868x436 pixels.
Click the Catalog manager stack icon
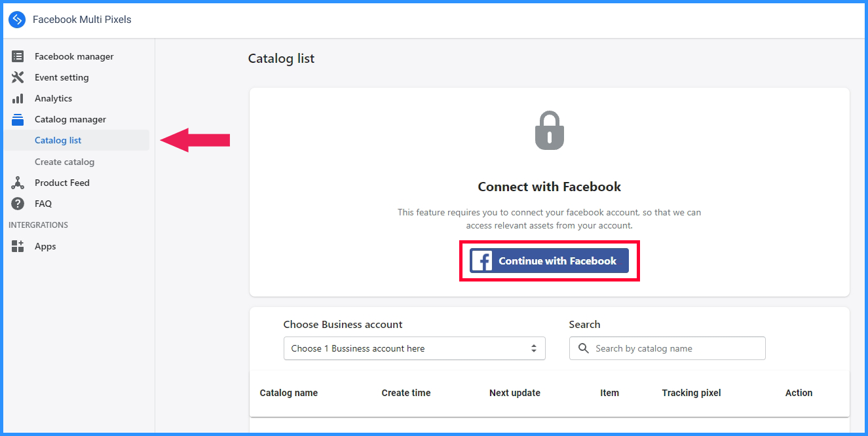pyautogui.click(x=18, y=119)
